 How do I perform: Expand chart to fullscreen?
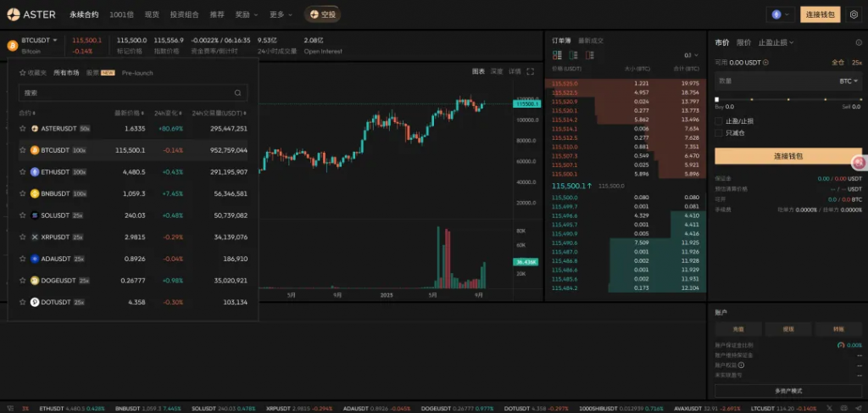[531, 71]
